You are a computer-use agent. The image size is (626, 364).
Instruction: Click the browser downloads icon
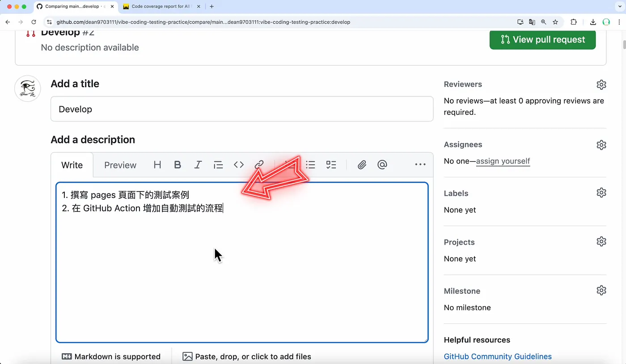click(x=593, y=22)
